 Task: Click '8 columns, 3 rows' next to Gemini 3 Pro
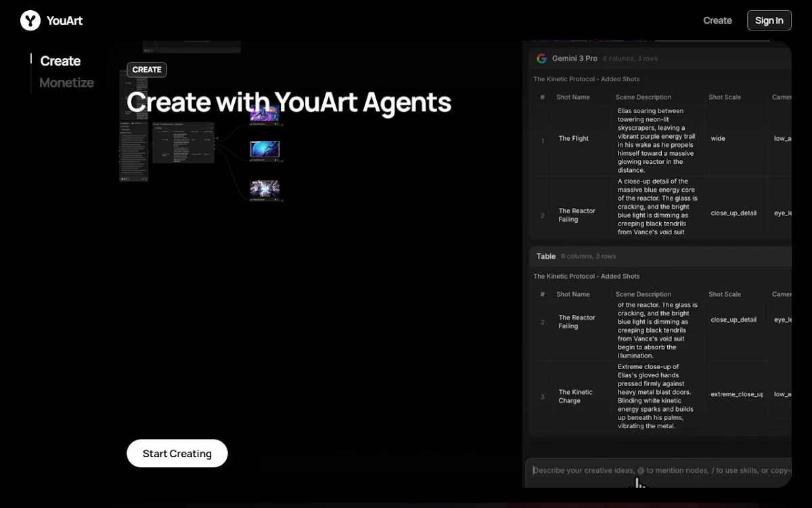coord(630,59)
